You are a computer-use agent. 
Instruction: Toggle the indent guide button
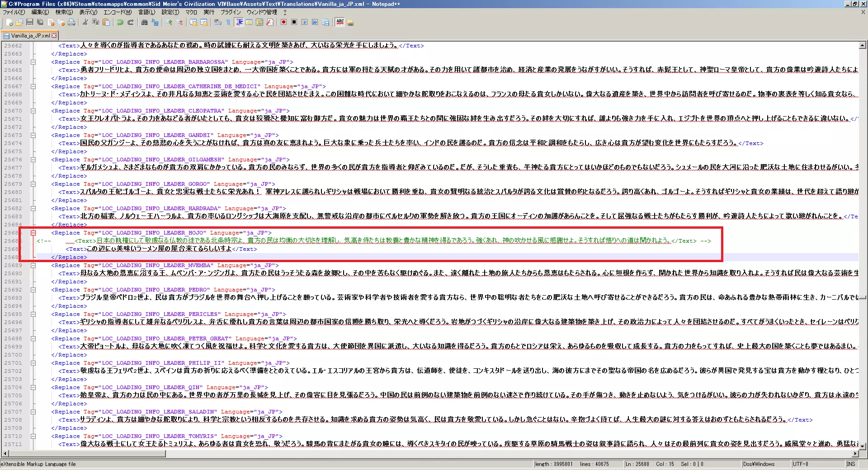[x=239, y=22]
